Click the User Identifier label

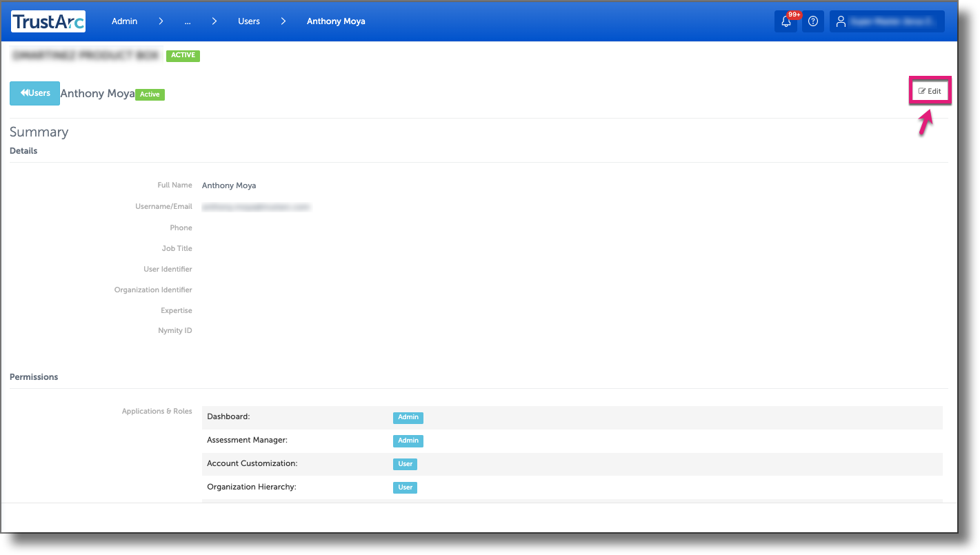pyautogui.click(x=168, y=269)
